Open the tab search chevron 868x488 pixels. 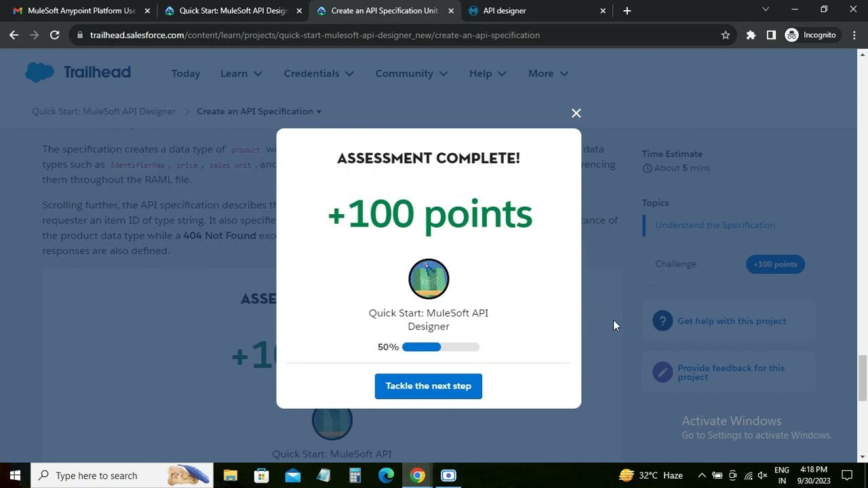(766, 9)
